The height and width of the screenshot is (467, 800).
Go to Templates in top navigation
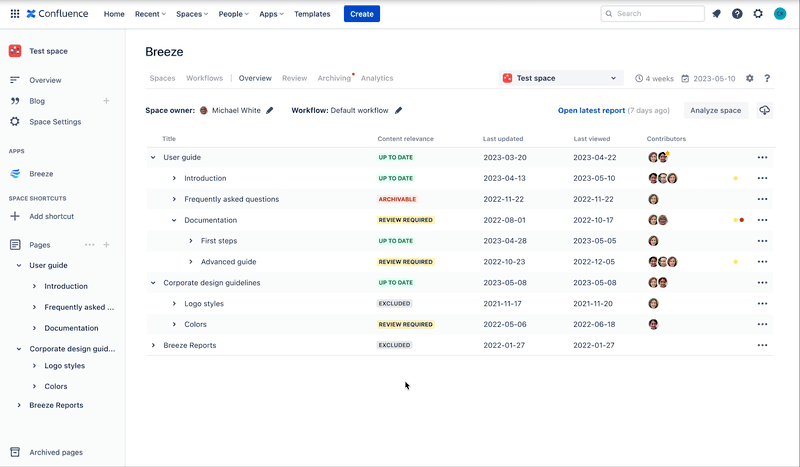(312, 14)
